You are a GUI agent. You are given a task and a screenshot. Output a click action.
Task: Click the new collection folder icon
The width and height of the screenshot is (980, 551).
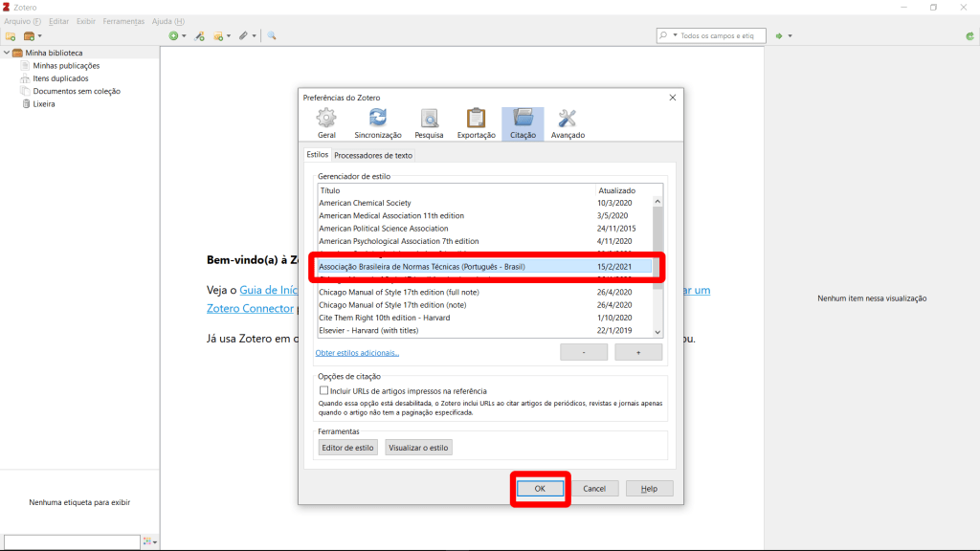tap(11, 35)
